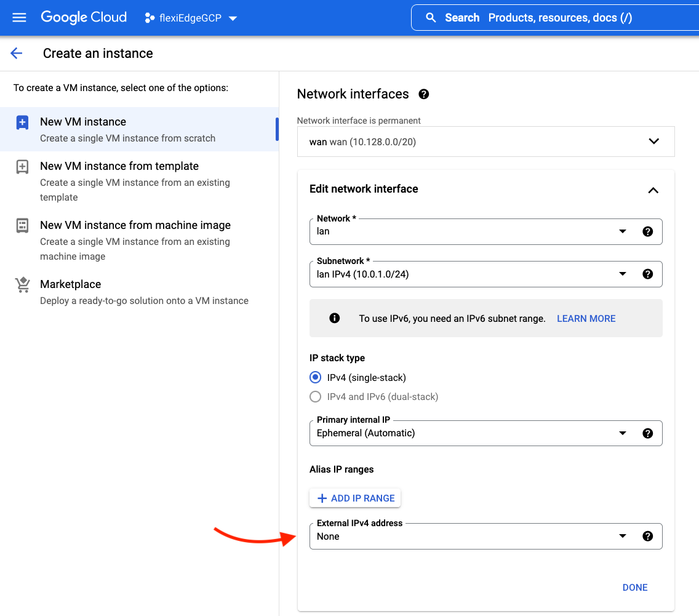Click the LEARN MORE link

586,318
